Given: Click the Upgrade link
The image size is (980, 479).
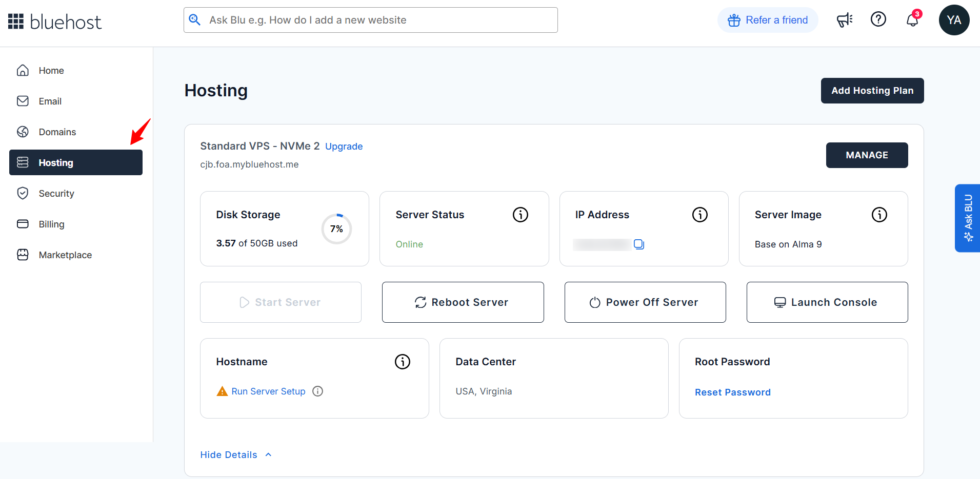Looking at the screenshot, I should (x=344, y=147).
